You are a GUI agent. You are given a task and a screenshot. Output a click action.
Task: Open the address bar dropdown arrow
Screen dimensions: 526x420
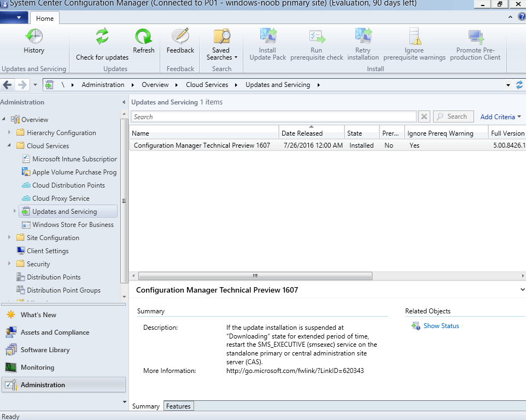coord(508,85)
